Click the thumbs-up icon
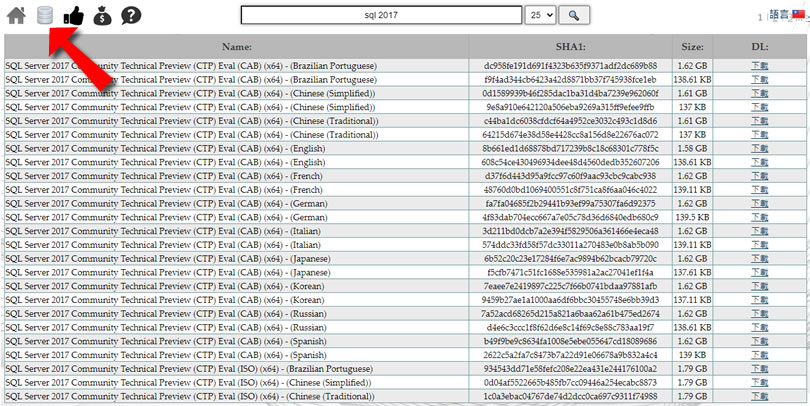 pyautogui.click(x=73, y=16)
